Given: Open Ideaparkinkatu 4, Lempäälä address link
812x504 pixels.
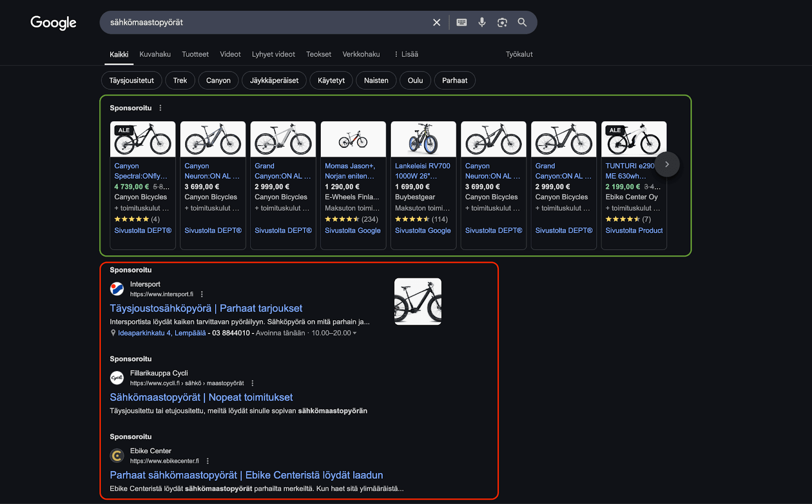Looking at the screenshot, I should [x=162, y=333].
